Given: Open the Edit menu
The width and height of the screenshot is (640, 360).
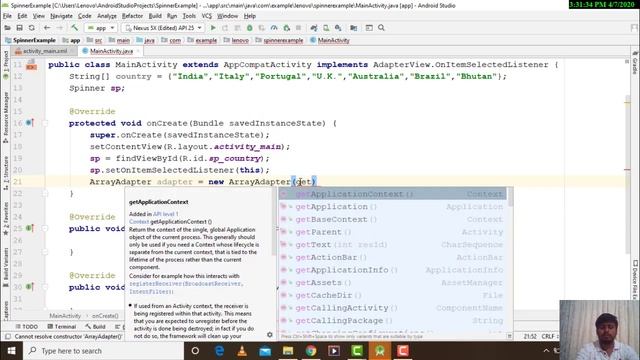Looking at the screenshot, I should click(x=22, y=16).
